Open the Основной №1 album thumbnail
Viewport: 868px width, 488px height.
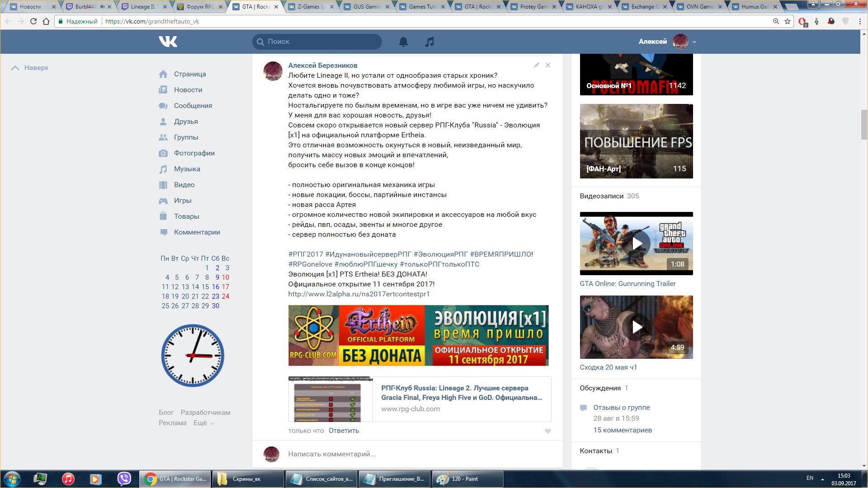click(636, 75)
